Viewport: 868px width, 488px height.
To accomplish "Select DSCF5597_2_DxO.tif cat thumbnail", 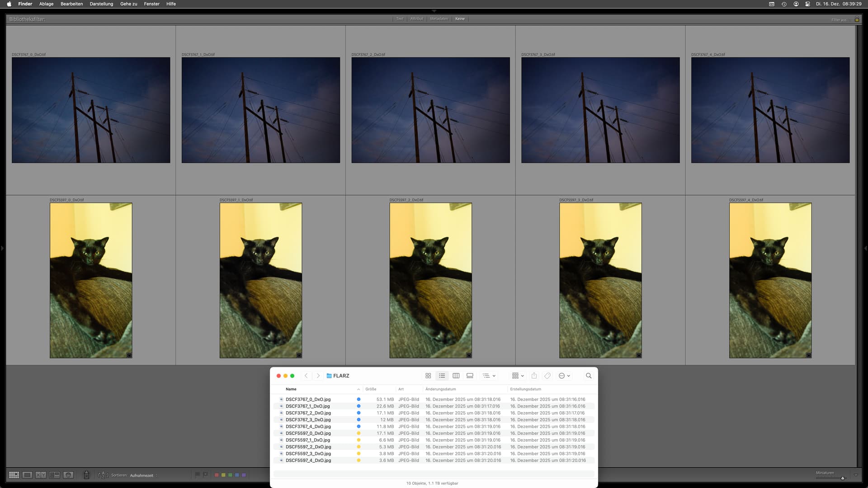I will point(430,280).
